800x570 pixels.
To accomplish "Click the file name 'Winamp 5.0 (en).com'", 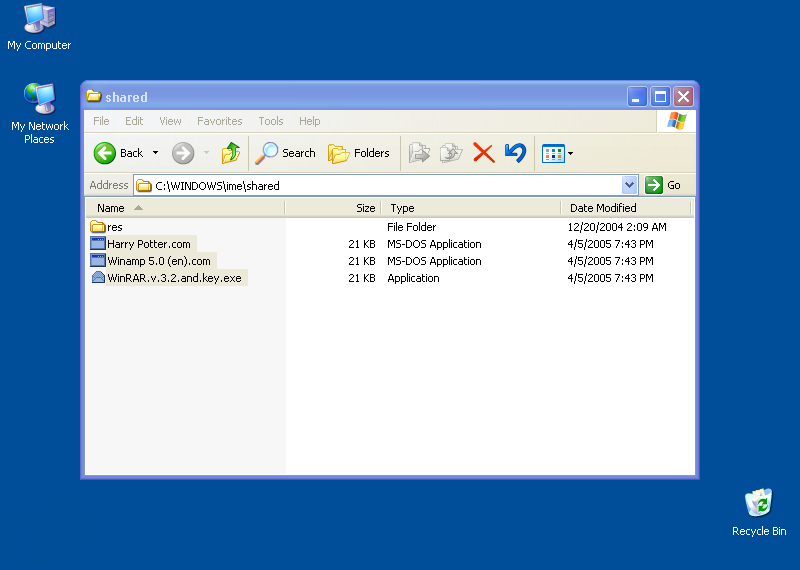I will (x=159, y=261).
